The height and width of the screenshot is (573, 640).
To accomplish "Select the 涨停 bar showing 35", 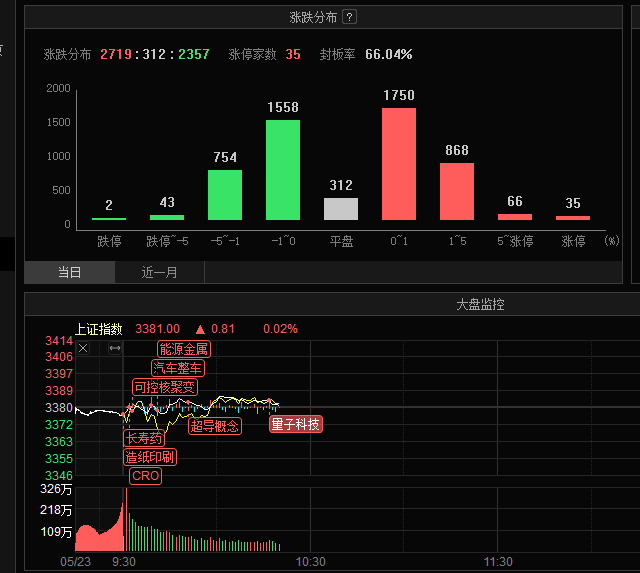I will (573, 218).
